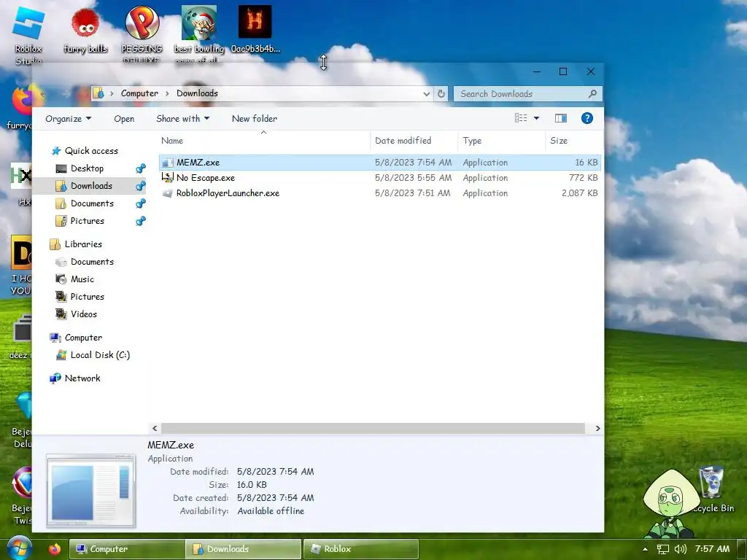Switch to the Computer taskbar window
The image size is (747, 560).
(x=127, y=549)
